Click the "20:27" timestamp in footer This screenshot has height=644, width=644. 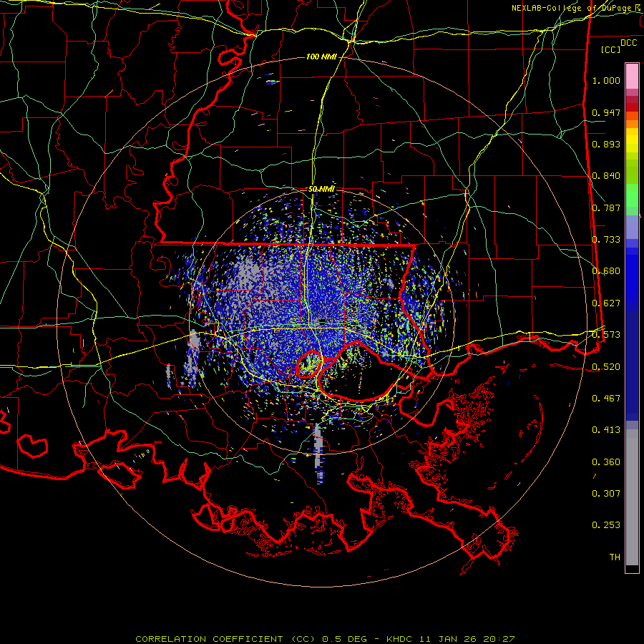tap(499, 639)
